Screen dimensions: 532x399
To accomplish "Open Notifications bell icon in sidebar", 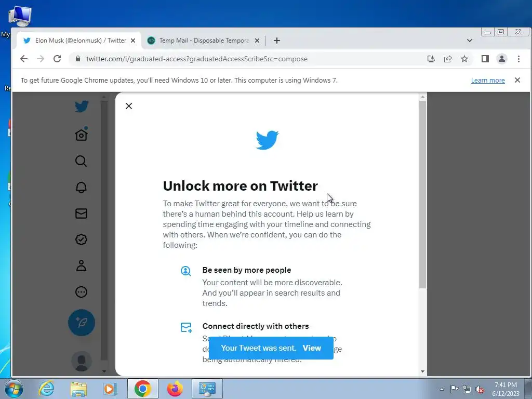I will 81,187.
